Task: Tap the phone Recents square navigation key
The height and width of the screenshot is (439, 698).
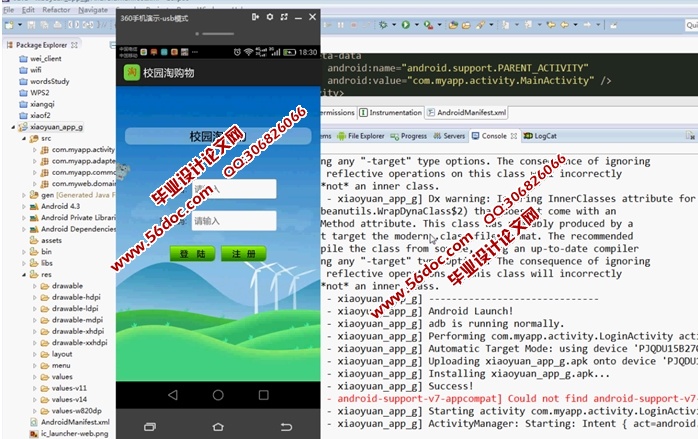Action: (x=264, y=395)
